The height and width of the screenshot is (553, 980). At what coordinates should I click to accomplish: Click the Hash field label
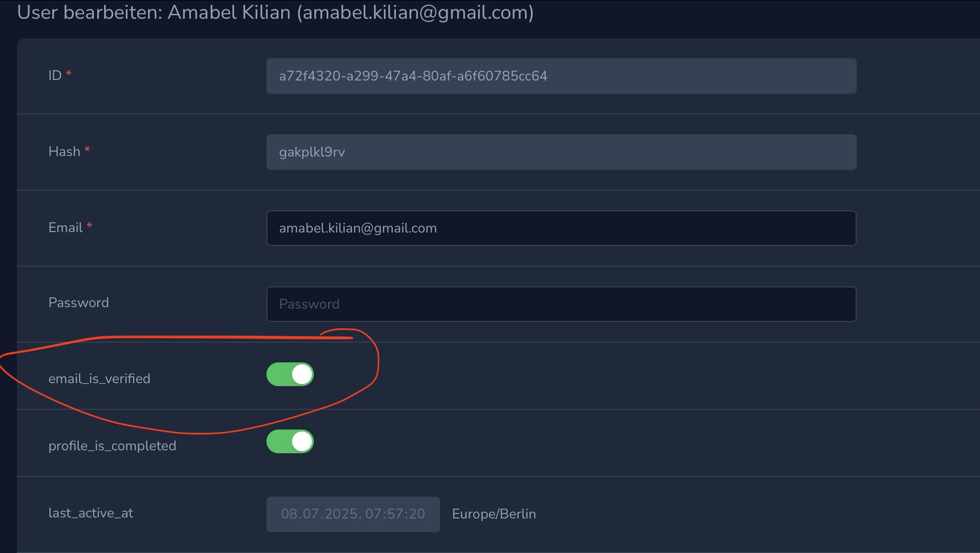coord(64,152)
